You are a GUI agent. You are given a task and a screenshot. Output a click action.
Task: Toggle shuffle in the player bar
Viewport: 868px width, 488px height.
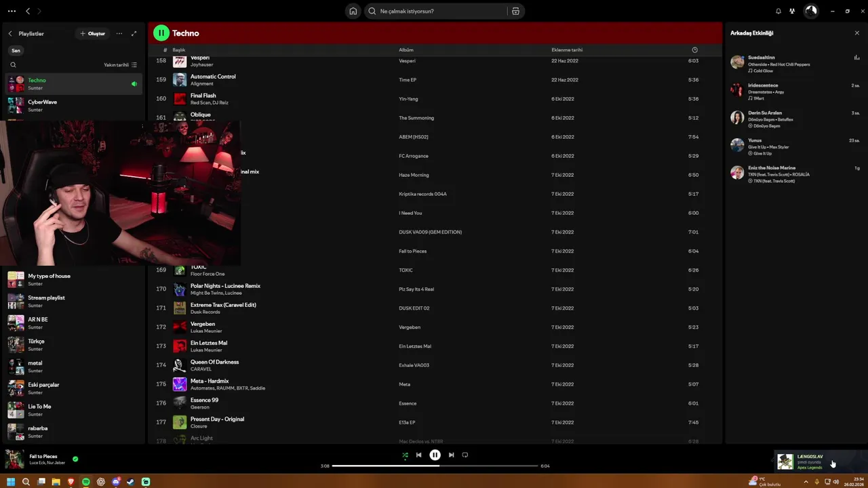(405, 455)
